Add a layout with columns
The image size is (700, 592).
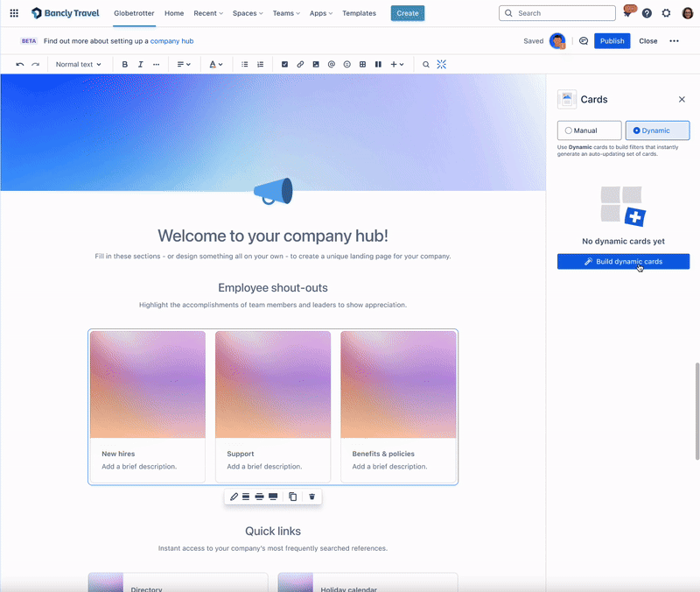[x=378, y=64]
